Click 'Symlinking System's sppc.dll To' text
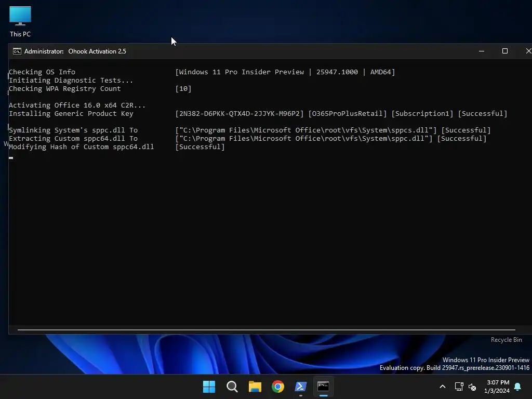The image size is (532, 399). [x=73, y=130]
